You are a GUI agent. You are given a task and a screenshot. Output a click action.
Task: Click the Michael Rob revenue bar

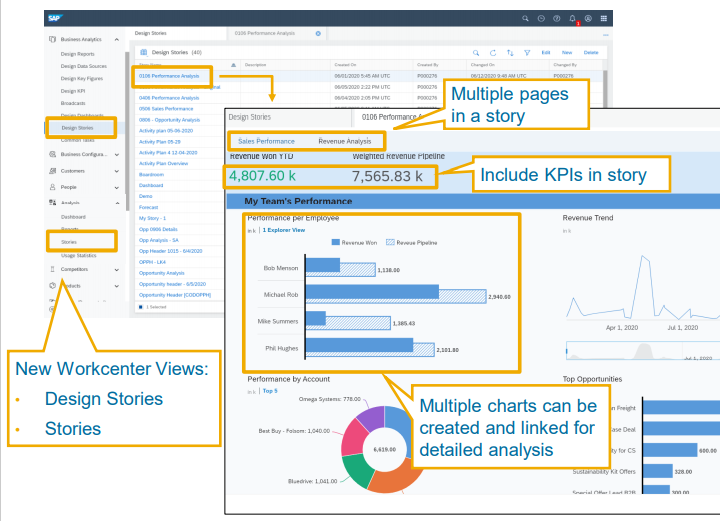pyautogui.click(x=372, y=292)
